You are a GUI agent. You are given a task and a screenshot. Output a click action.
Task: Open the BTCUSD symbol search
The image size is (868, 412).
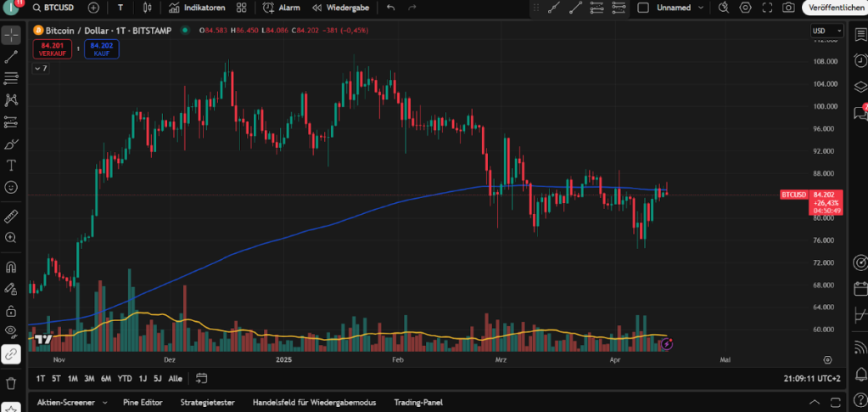click(54, 8)
